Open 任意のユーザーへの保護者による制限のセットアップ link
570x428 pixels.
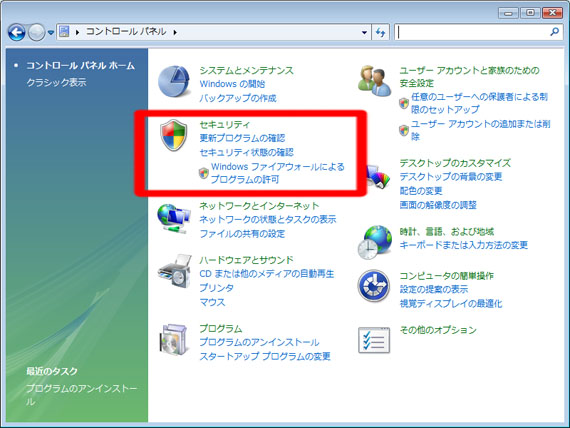(x=479, y=103)
